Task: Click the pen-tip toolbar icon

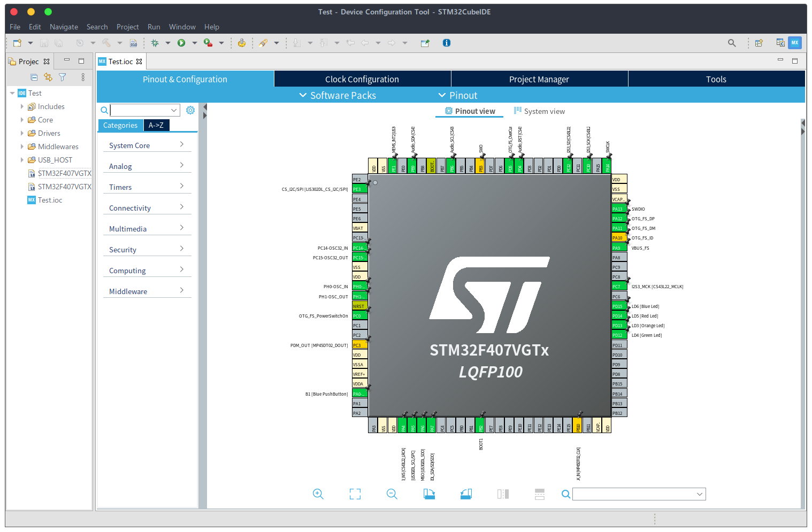Action: [263, 43]
